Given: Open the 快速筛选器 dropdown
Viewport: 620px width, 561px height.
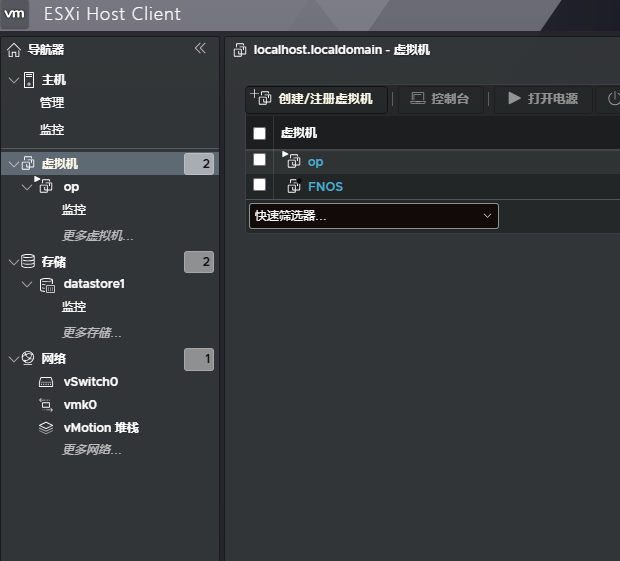Looking at the screenshot, I should 374,216.
